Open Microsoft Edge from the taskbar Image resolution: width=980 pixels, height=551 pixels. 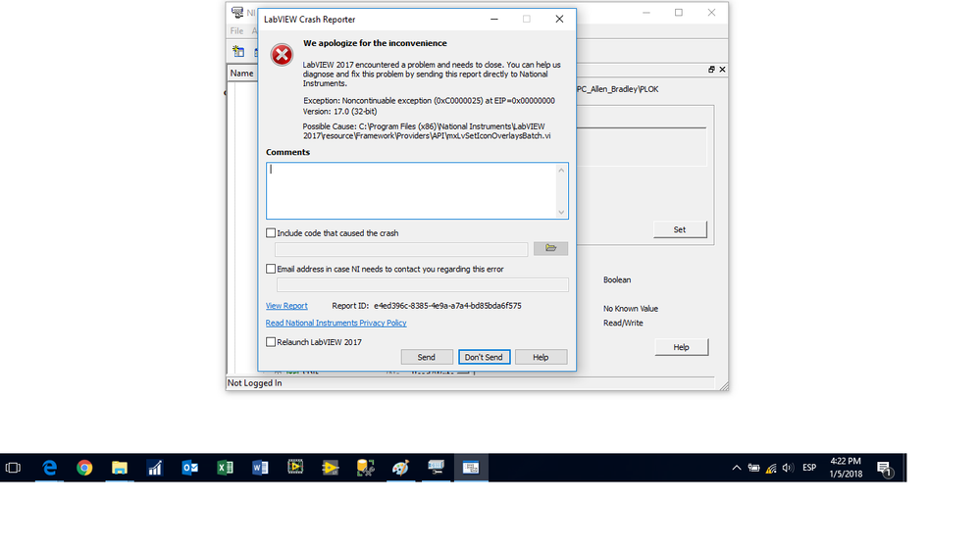click(x=49, y=468)
